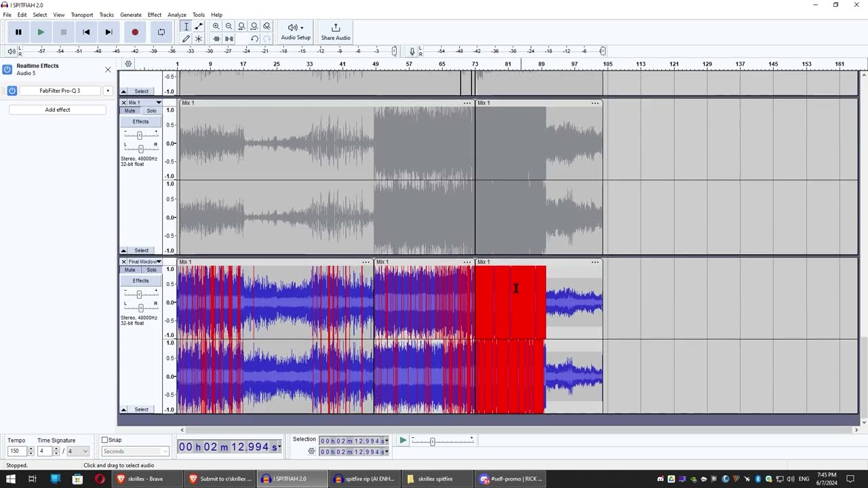Click Fit Project to Width zoom icon
The height and width of the screenshot is (488, 868).
pos(254,26)
